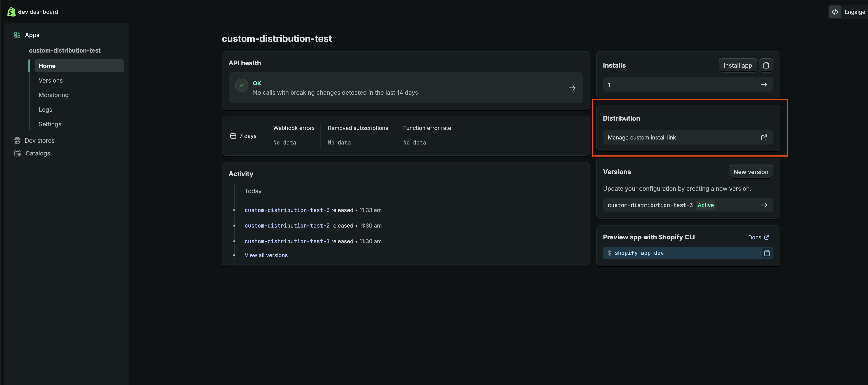Click the Active status badge
Viewport: 868px width, 385px height.
pyautogui.click(x=706, y=205)
